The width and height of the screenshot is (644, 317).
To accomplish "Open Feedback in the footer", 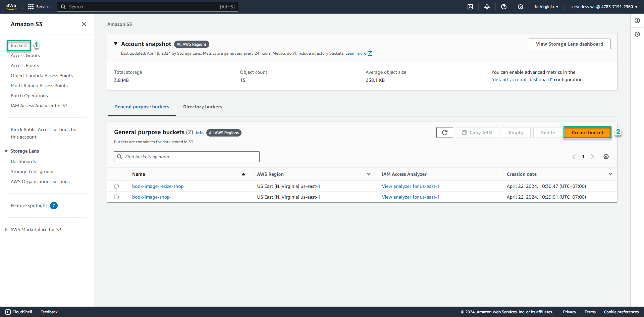I will coord(49,312).
